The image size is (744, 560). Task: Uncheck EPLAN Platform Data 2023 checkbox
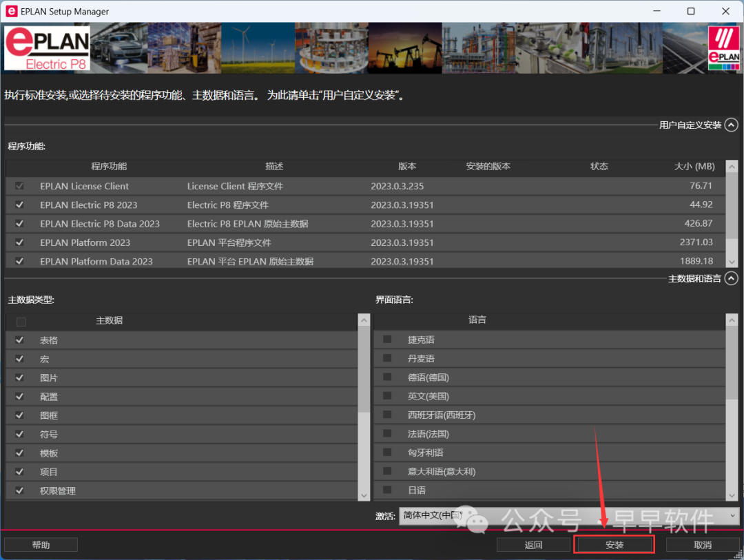[19, 261]
